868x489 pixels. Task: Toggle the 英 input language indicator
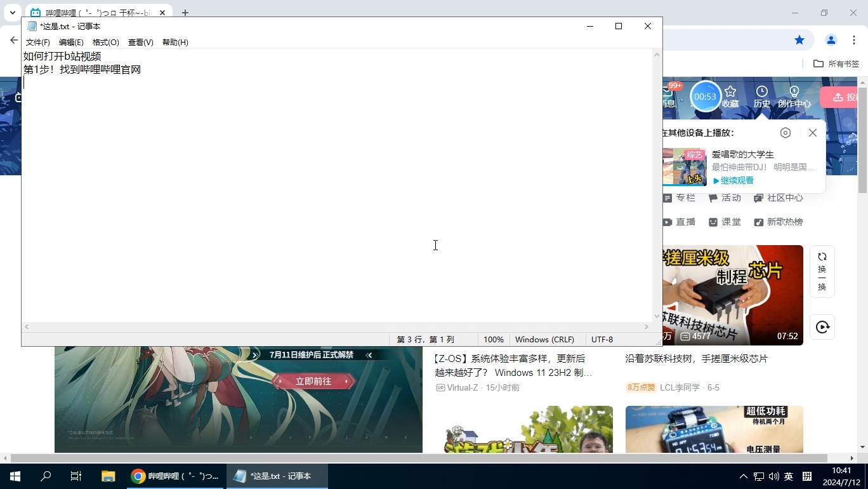789,476
